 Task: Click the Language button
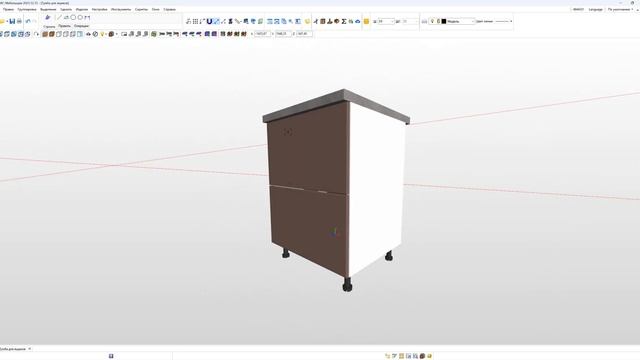[x=595, y=9]
